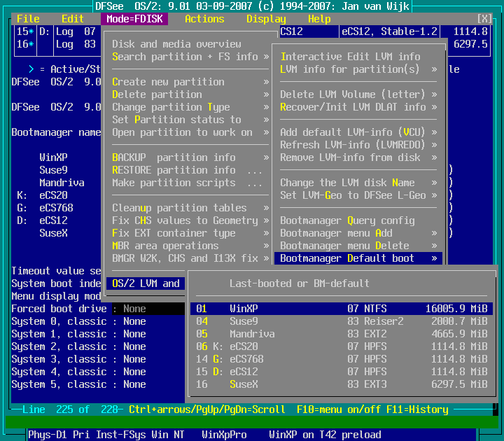Select SuseX EXT3 partition entry
Screen dimensions: 504x441
click(x=341, y=384)
